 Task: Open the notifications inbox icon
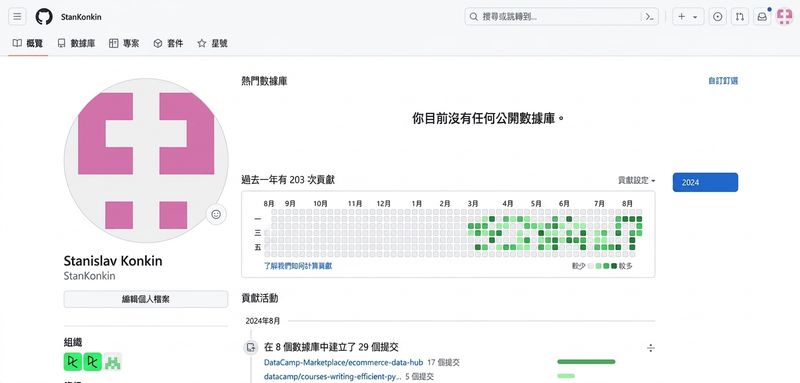click(762, 17)
